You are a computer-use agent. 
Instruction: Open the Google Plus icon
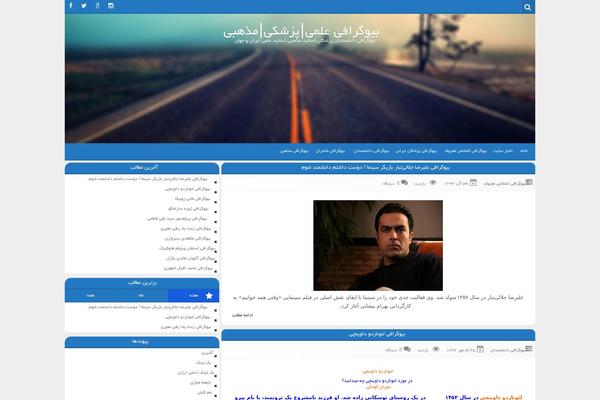point(98,5)
